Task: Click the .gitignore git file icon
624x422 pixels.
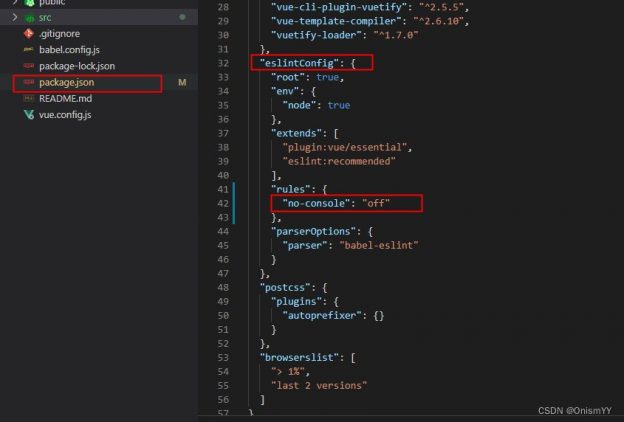Action: (29, 34)
